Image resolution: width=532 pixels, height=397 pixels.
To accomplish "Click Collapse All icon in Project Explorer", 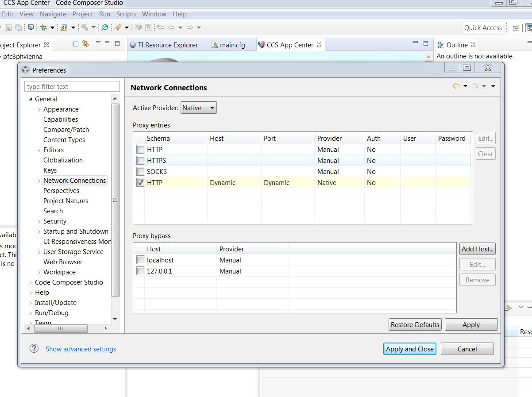I will pyautogui.click(x=75, y=43).
